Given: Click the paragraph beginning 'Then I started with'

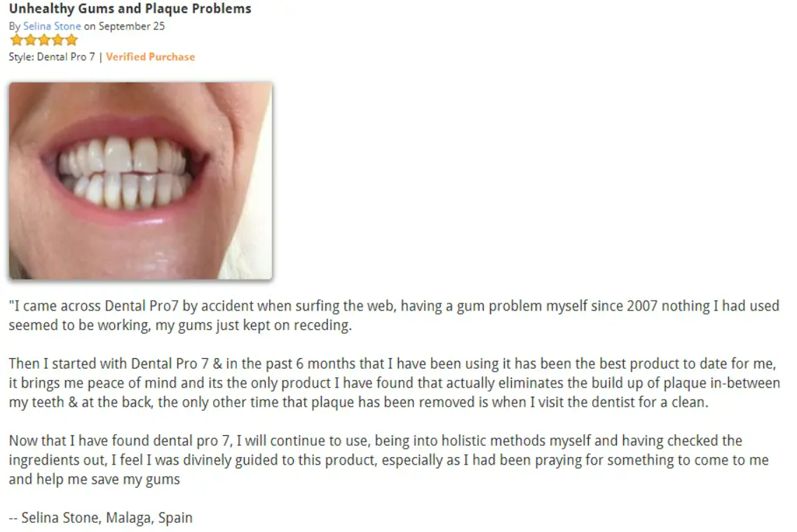Looking at the screenshot, I should pyautogui.click(x=393, y=383).
